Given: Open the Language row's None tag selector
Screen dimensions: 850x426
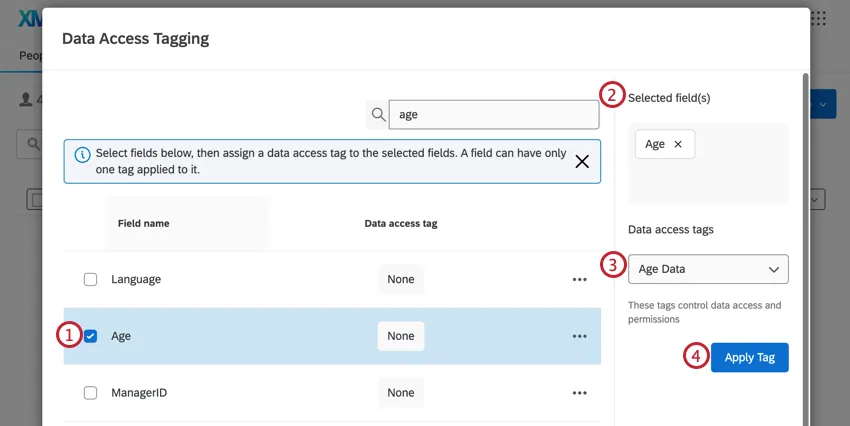Looking at the screenshot, I should [x=400, y=280].
